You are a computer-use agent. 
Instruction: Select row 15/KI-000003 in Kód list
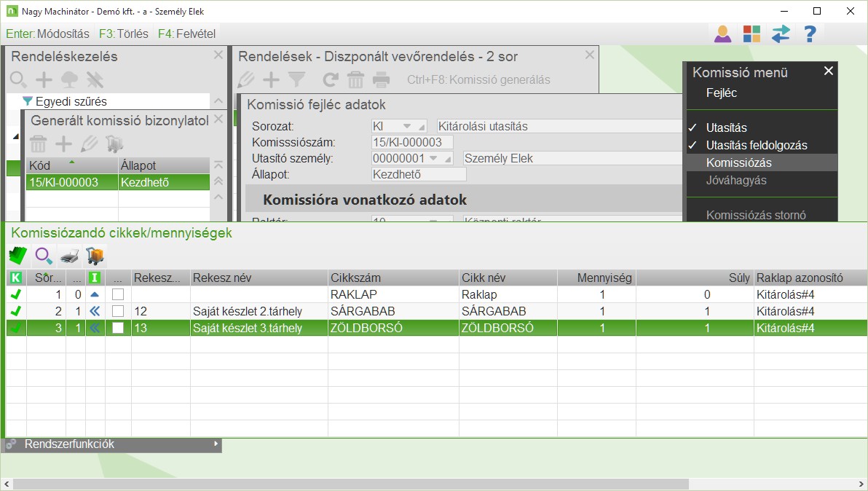click(118, 182)
